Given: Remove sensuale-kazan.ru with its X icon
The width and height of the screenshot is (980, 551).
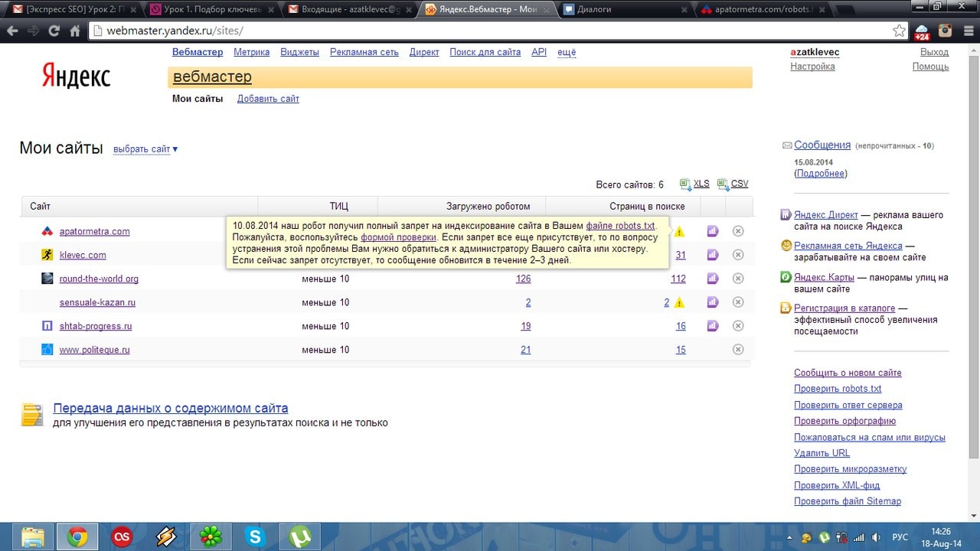Looking at the screenshot, I should (x=738, y=302).
